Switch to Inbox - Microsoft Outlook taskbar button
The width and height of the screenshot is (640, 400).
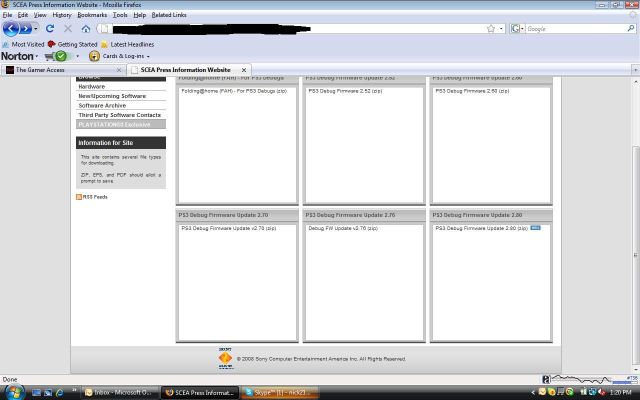tap(121, 393)
